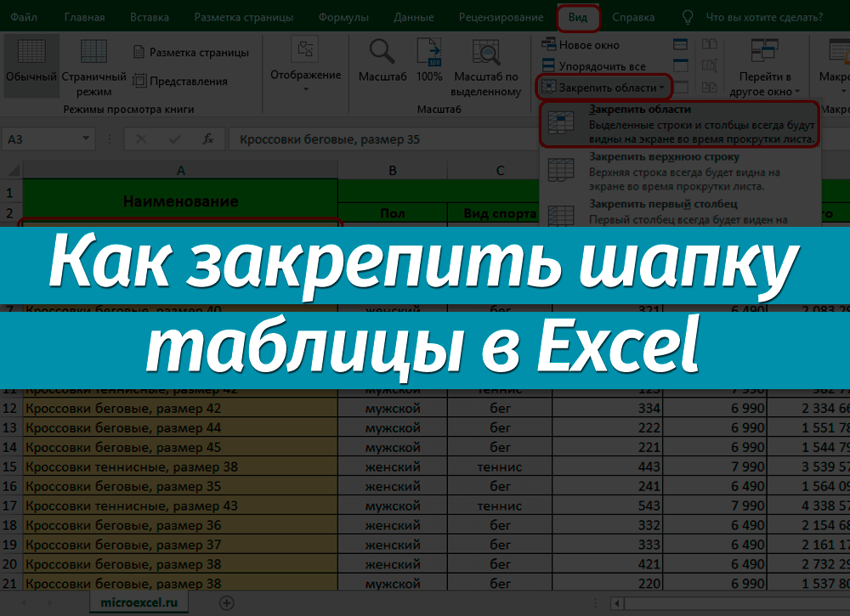This screenshot has height=616, width=850.
Task: Open Представления custom views
Action: pos(180,82)
